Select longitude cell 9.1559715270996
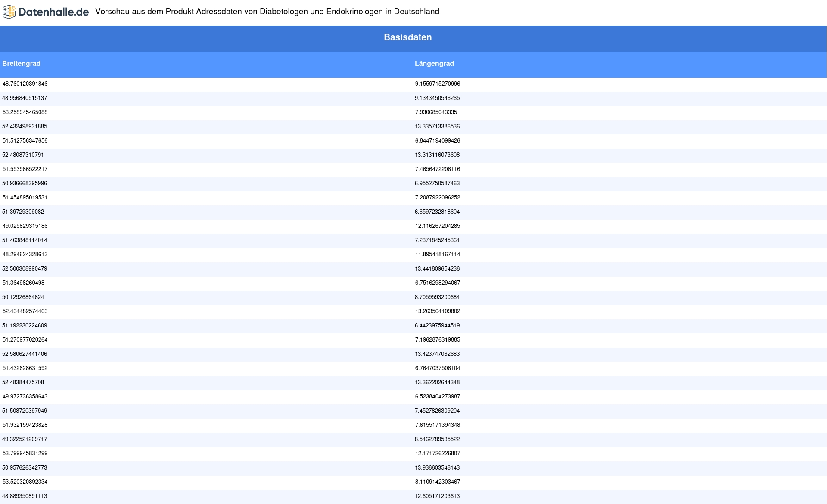This screenshot has height=504, width=827. pyautogui.click(x=437, y=84)
